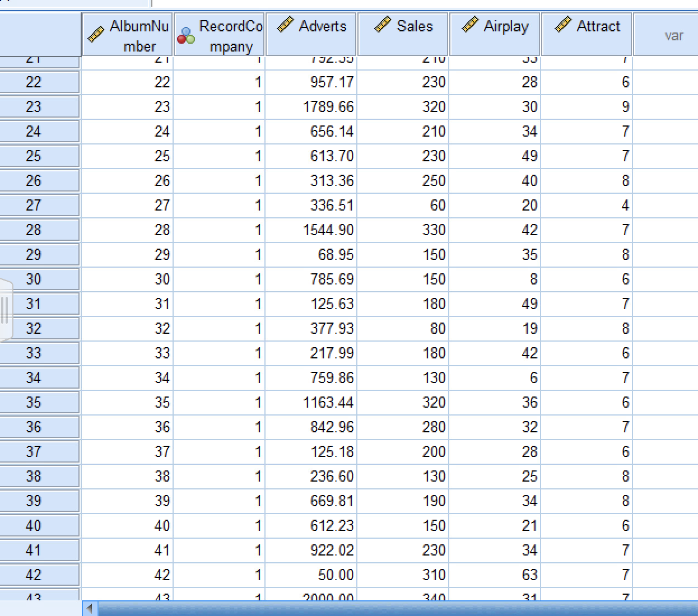The image size is (698, 616).
Task: Click the nominal icon for RecordCompany
Action: [186, 35]
